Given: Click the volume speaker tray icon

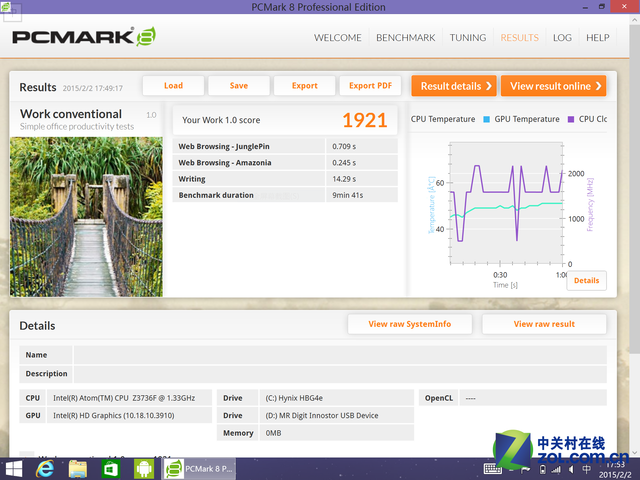Looking at the screenshot, I should coord(571,470).
